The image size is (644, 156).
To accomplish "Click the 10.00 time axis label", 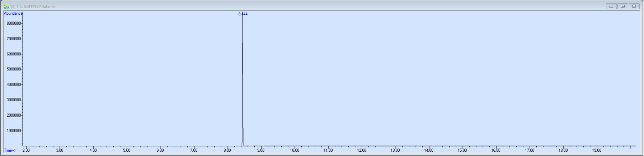I will [295, 150].
